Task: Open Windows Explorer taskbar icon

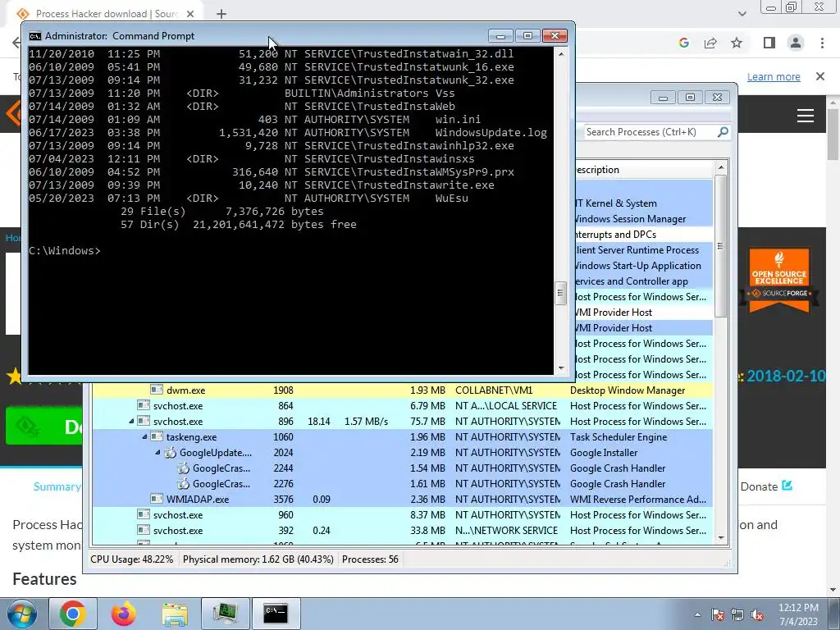Action: tap(175, 614)
